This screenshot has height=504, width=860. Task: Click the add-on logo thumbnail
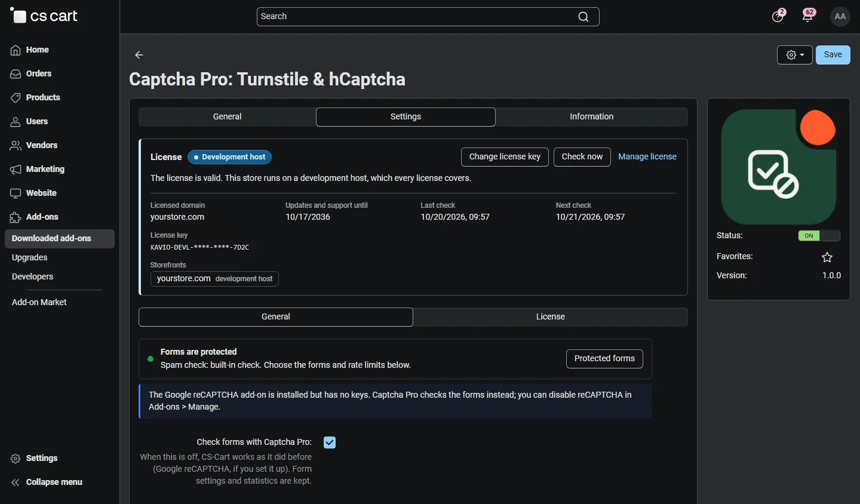point(779,167)
